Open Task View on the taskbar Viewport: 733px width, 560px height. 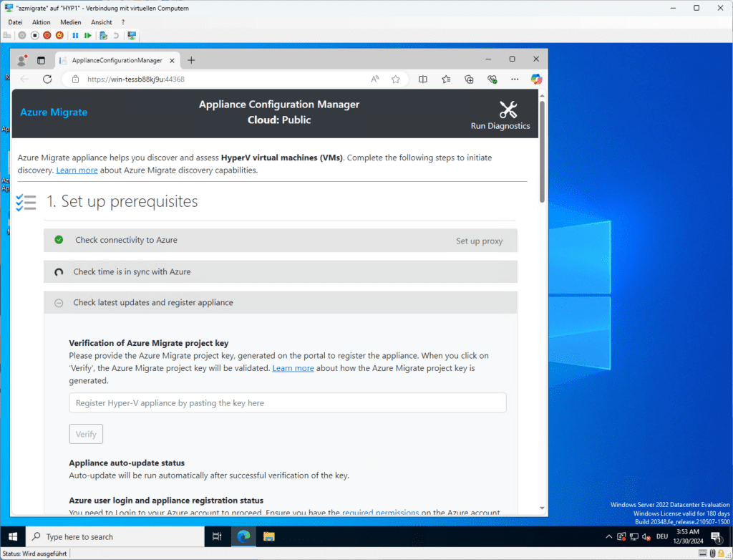217,536
